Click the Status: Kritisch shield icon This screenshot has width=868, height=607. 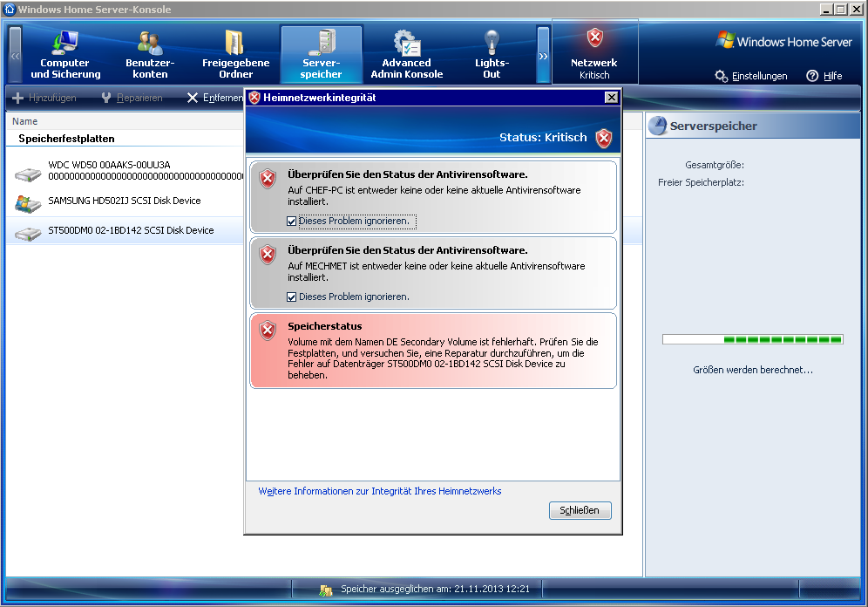(604, 138)
